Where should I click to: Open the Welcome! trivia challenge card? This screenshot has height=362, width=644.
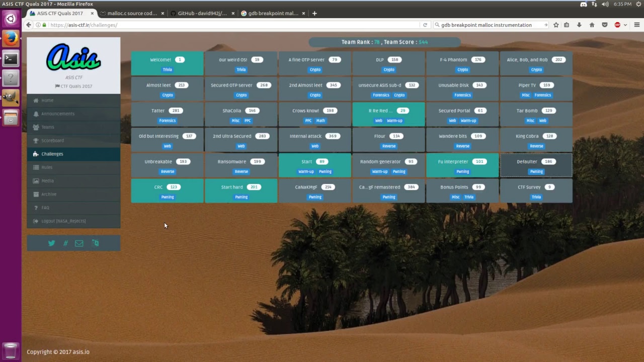click(167, 64)
